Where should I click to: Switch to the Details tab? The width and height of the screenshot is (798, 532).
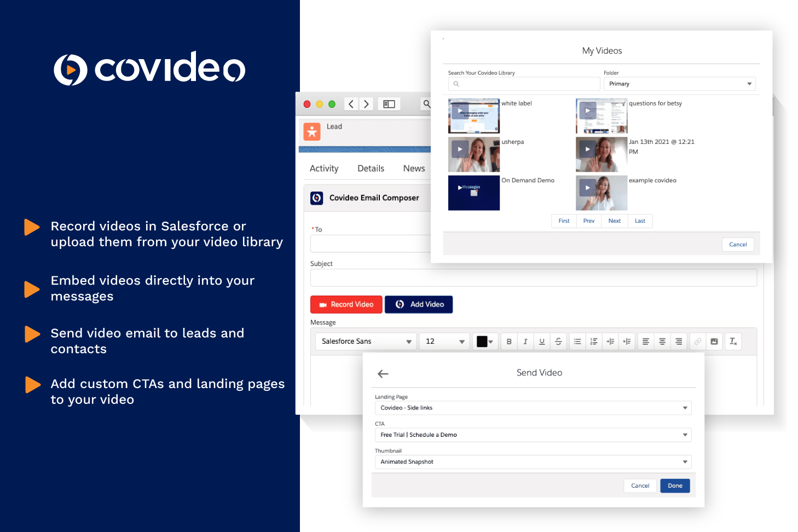tap(371, 169)
